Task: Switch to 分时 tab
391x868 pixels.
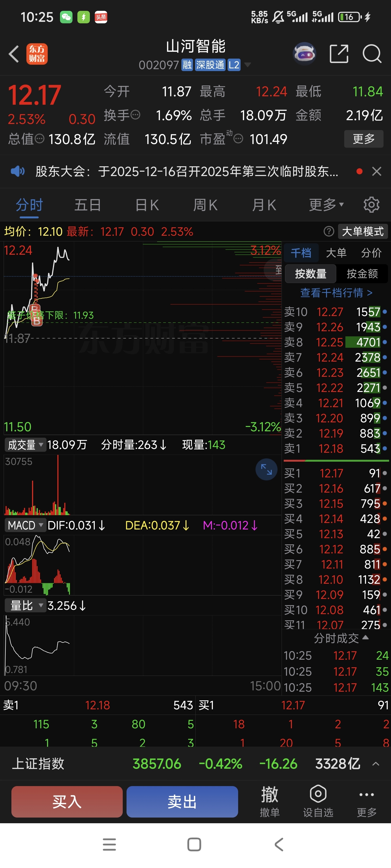Action: tap(29, 205)
